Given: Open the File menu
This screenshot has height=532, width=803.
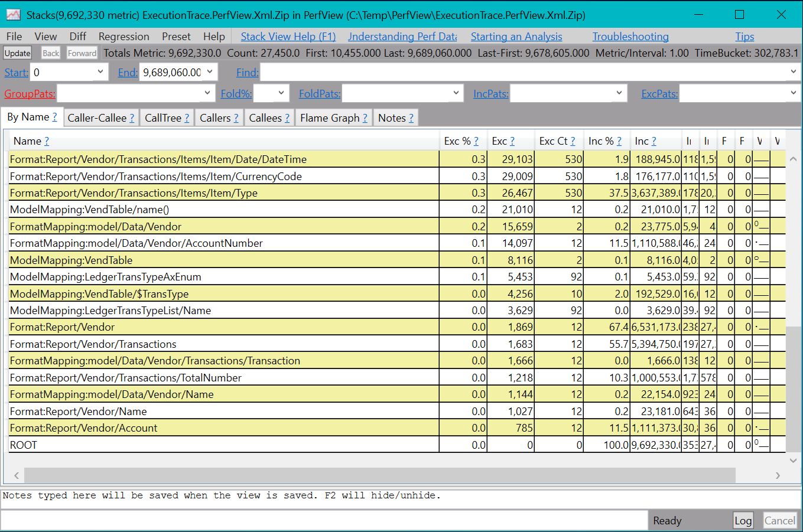Looking at the screenshot, I should click(14, 37).
